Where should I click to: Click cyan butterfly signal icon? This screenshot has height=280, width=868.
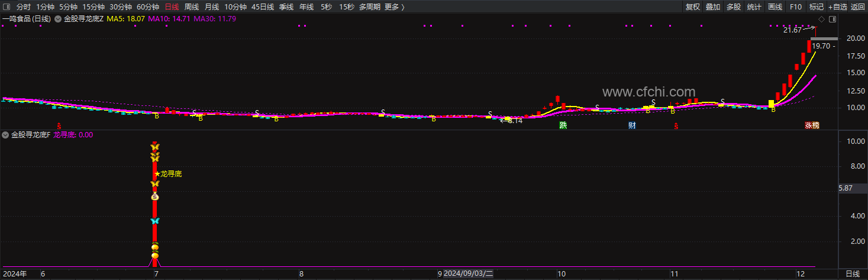155,221
